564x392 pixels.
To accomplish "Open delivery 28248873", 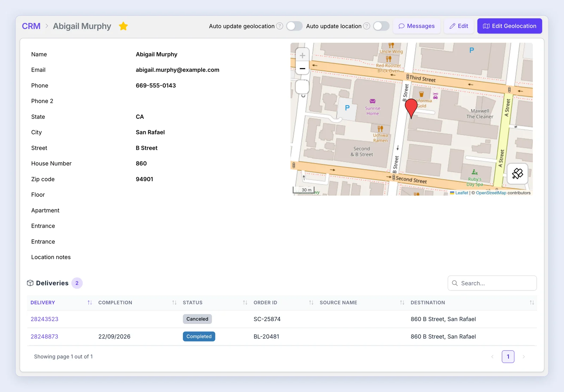I will tap(44, 337).
